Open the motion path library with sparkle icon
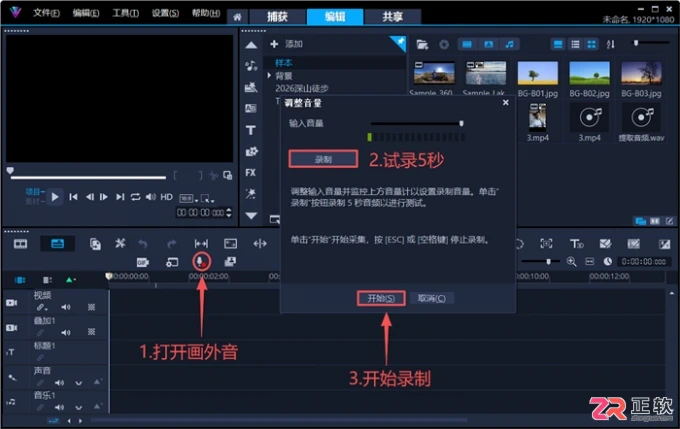The height and width of the screenshot is (429, 680). click(251, 193)
